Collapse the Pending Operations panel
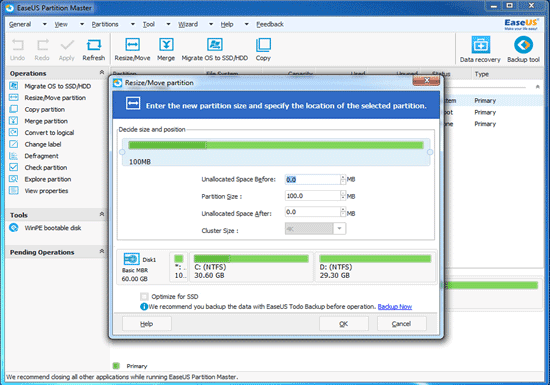Viewport: 550px width, 385px height. tap(102, 251)
